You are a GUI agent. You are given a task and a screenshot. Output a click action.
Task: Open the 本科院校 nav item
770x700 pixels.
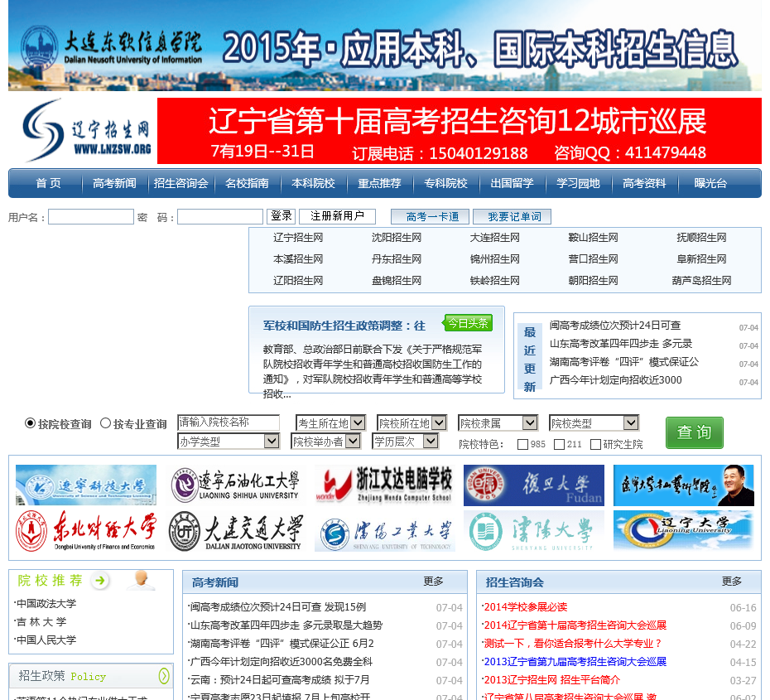pos(313,183)
